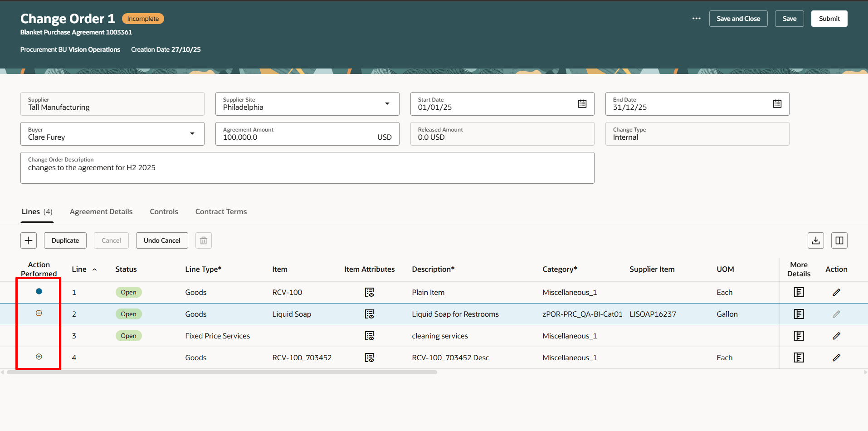This screenshot has height=431, width=868.
Task: Open the Buyer dropdown
Action: [x=192, y=133]
